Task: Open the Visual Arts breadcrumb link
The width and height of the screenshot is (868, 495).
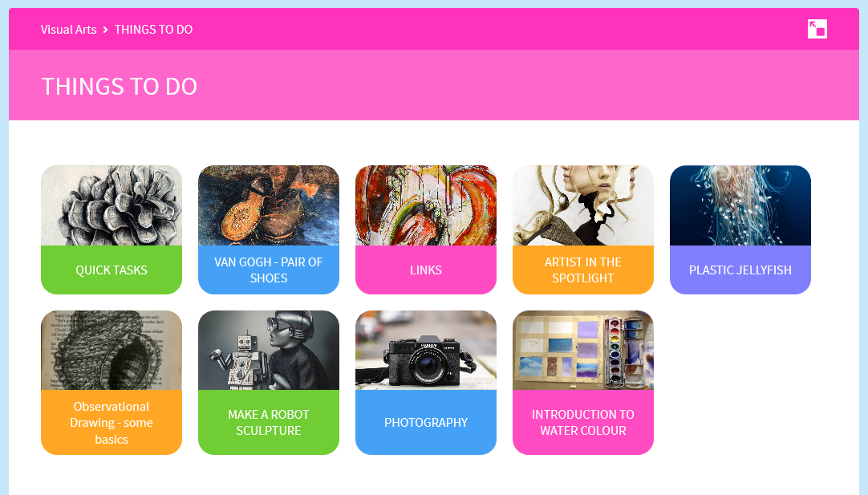Action: click(69, 30)
